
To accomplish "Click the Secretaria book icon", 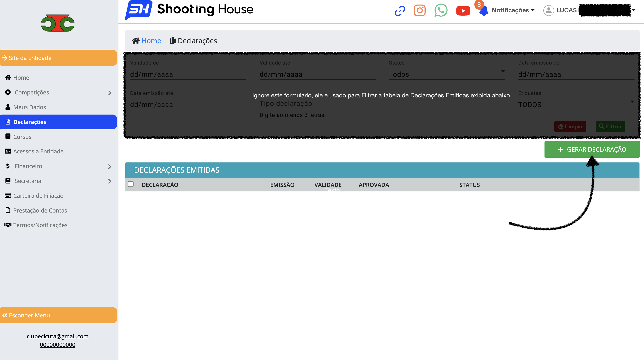I will [x=8, y=181].
